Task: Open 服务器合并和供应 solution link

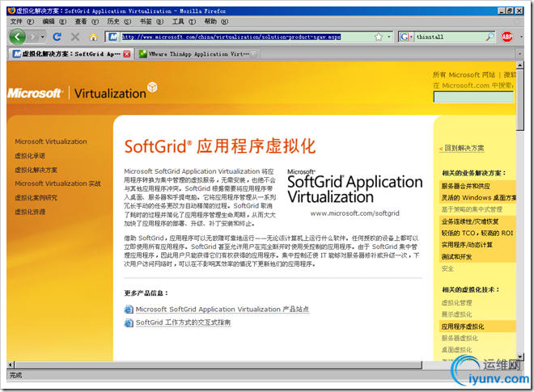Action: click(x=465, y=186)
